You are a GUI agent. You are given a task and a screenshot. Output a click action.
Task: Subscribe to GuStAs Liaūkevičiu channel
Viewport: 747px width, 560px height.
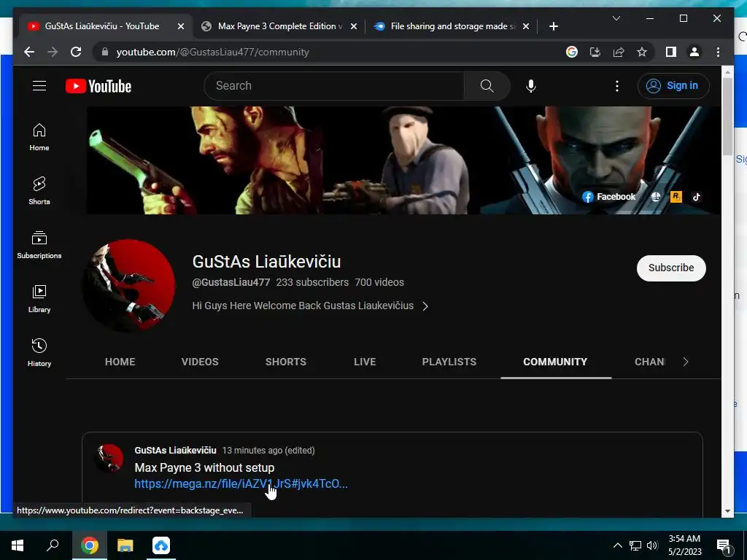671,268
